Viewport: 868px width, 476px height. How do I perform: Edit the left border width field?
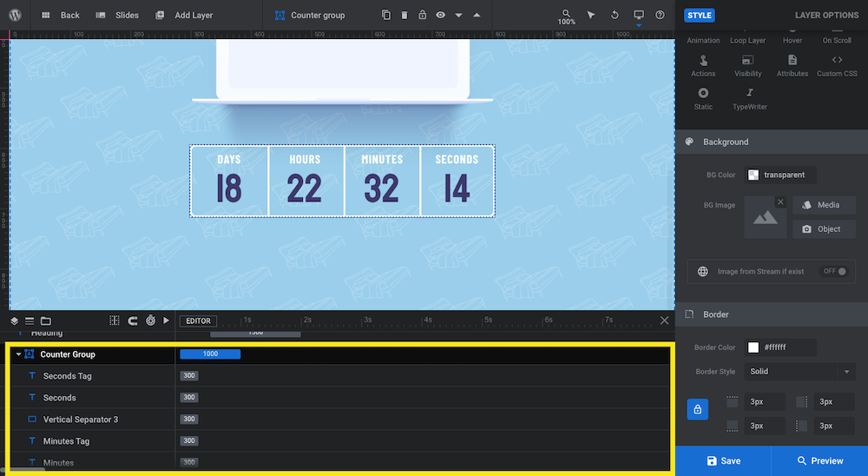click(834, 426)
